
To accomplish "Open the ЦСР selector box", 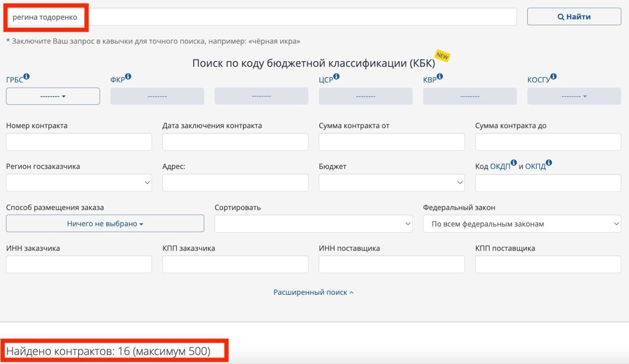I will pyautogui.click(x=366, y=96).
